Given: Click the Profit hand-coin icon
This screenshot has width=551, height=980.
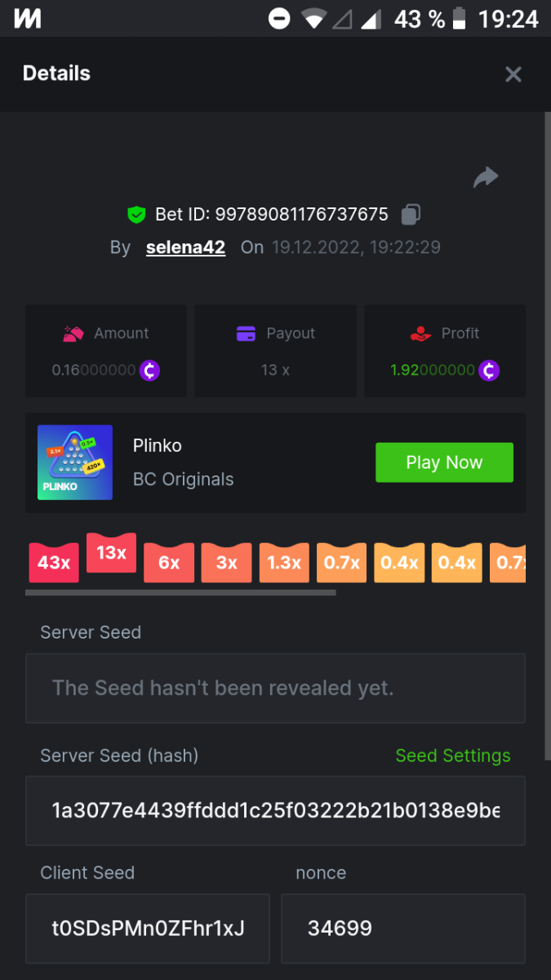Looking at the screenshot, I should 420,333.
